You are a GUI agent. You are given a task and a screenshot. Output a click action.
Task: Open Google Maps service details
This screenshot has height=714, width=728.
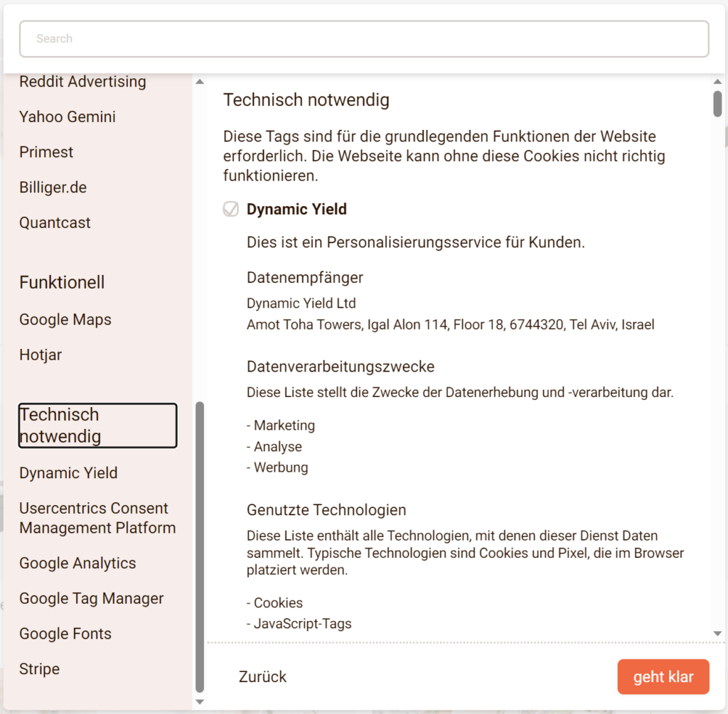coord(65,320)
